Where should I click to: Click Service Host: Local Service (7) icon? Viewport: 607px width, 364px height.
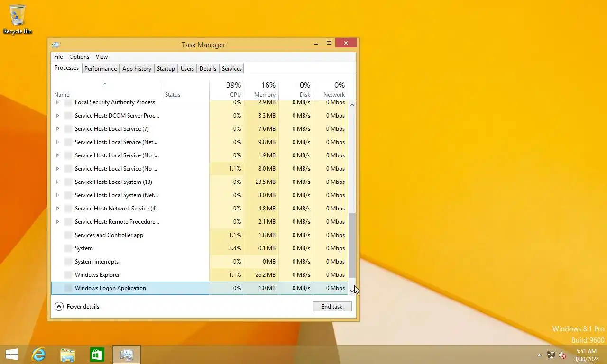68,129
